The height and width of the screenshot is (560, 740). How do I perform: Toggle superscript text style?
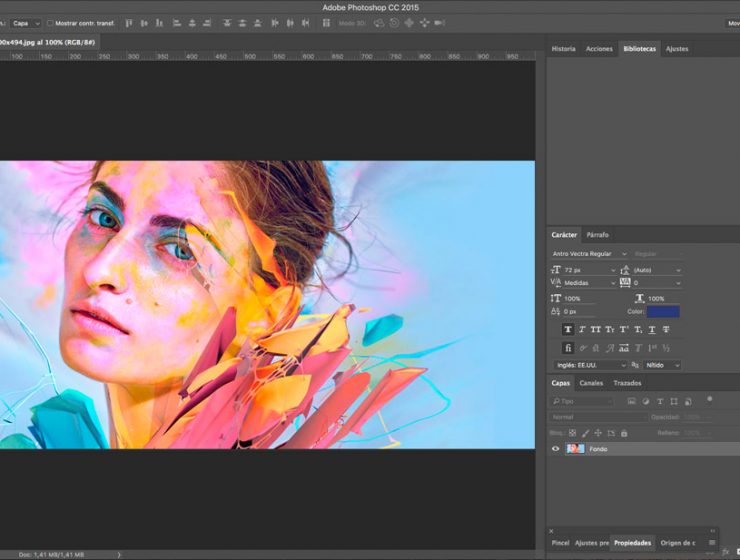point(624,329)
